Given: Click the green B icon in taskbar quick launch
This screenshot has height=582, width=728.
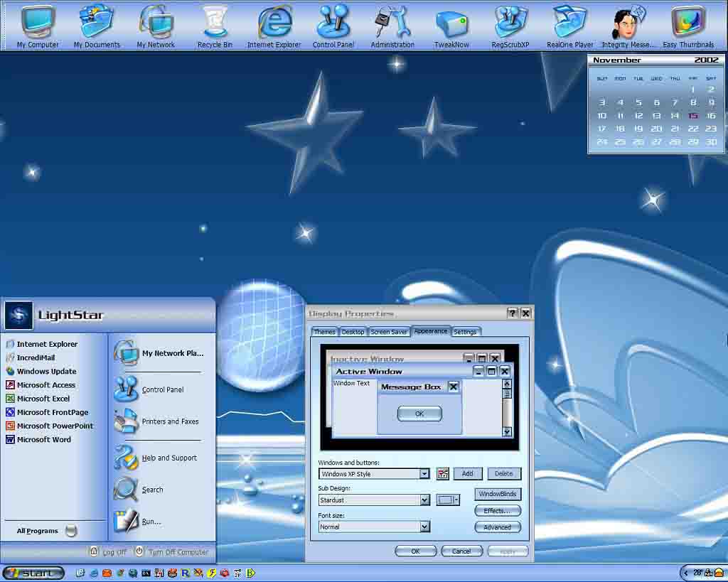Looking at the screenshot, I should tap(251, 573).
